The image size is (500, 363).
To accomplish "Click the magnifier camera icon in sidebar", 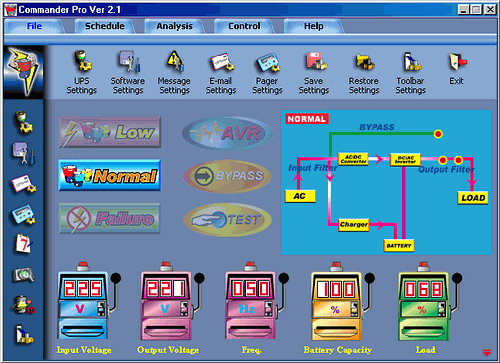I will point(23,275).
